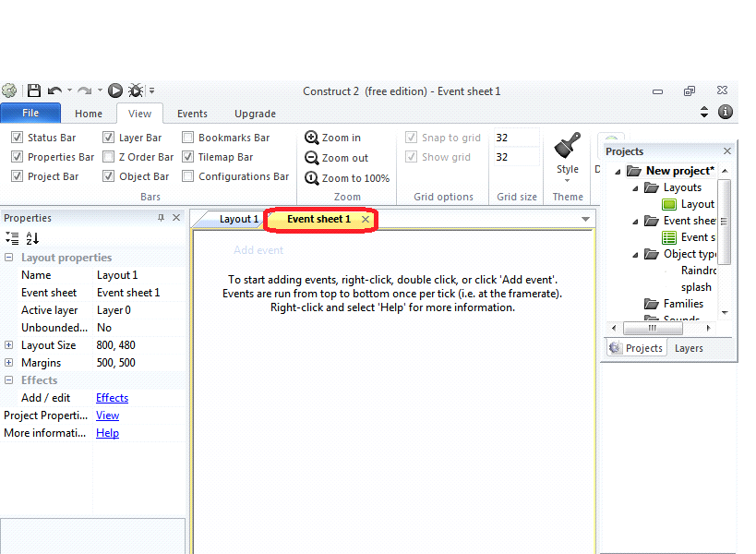Click the grid width 32 field
Viewport: 756px width, 554px height.
(x=516, y=138)
